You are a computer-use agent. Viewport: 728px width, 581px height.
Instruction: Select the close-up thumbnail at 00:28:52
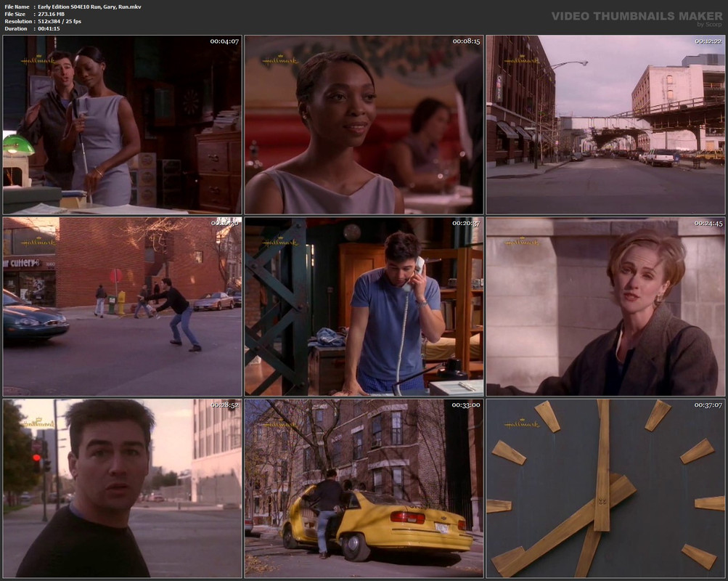click(x=122, y=489)
